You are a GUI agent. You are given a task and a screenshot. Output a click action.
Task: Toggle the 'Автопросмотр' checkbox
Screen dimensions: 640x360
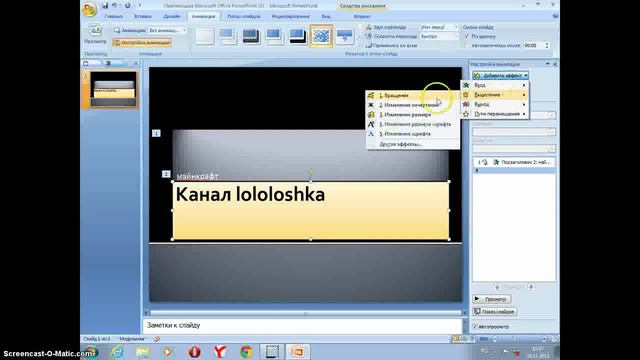coord(475,327)
